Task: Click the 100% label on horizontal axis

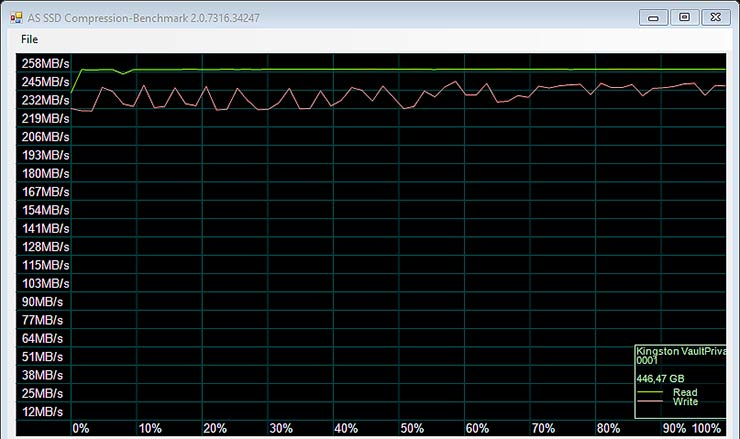Action: coord(707,428)
